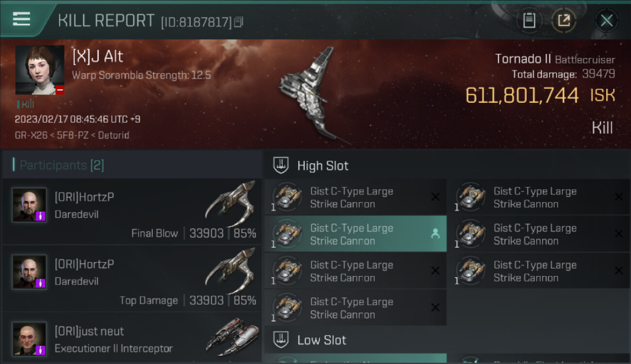Open J Alt victim portrait
This screenshot has width=631, height=364.
pyautogui.click(x=40, y=70)
